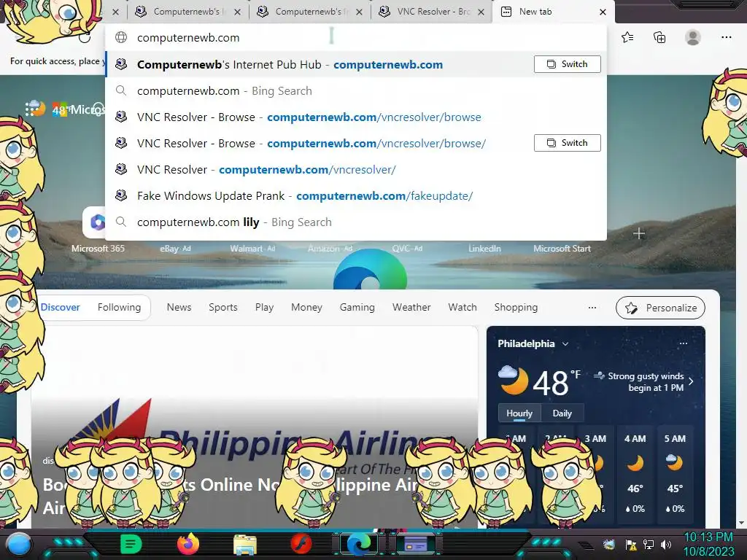
Task: Expand the Philadelphia location dropdown
Action: (x=565, y=344)
